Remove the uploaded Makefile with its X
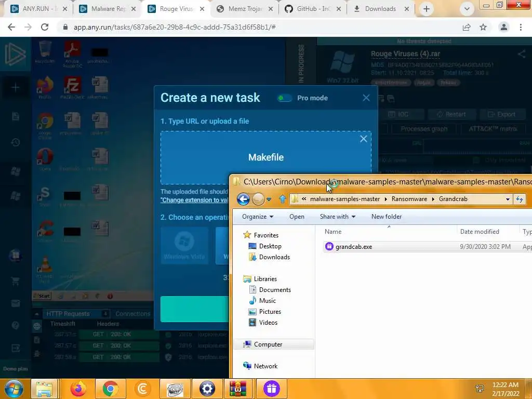Screen dimensions: 532x399 click(363, 139)
